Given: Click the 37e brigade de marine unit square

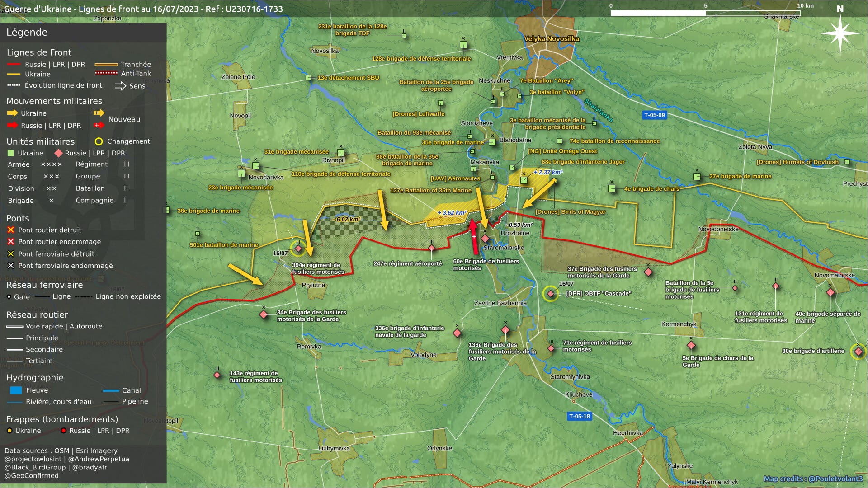Looking at the screenshot, I should [697, 176].
